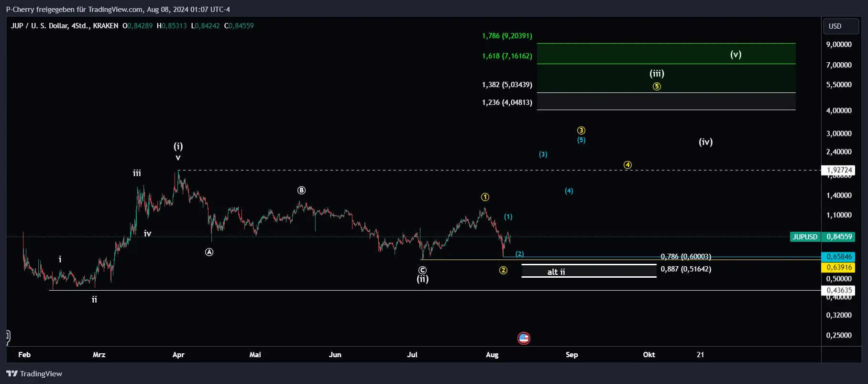Click the close value C0,84559
Image resolution: width=868 pixels, height=384 pixels.
(239, 26)
